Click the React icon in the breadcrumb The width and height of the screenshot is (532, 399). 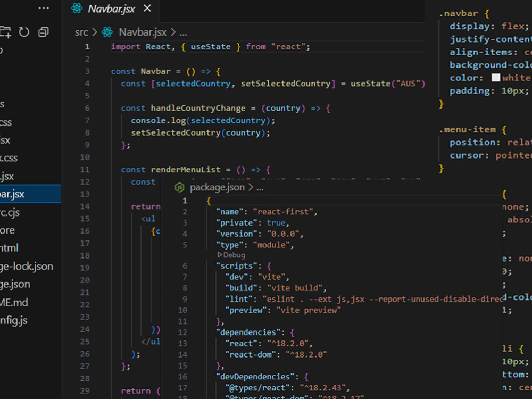[x=107, y=32]
